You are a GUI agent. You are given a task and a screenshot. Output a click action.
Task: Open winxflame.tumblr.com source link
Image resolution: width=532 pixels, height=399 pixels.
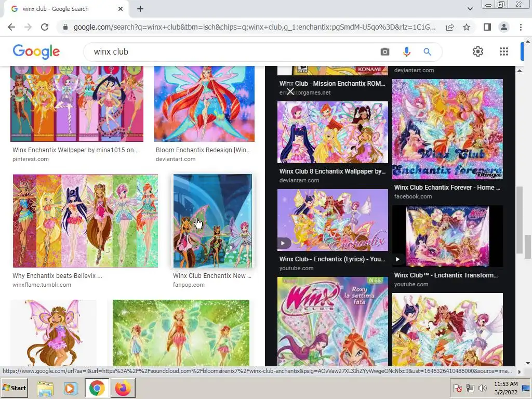42,285
